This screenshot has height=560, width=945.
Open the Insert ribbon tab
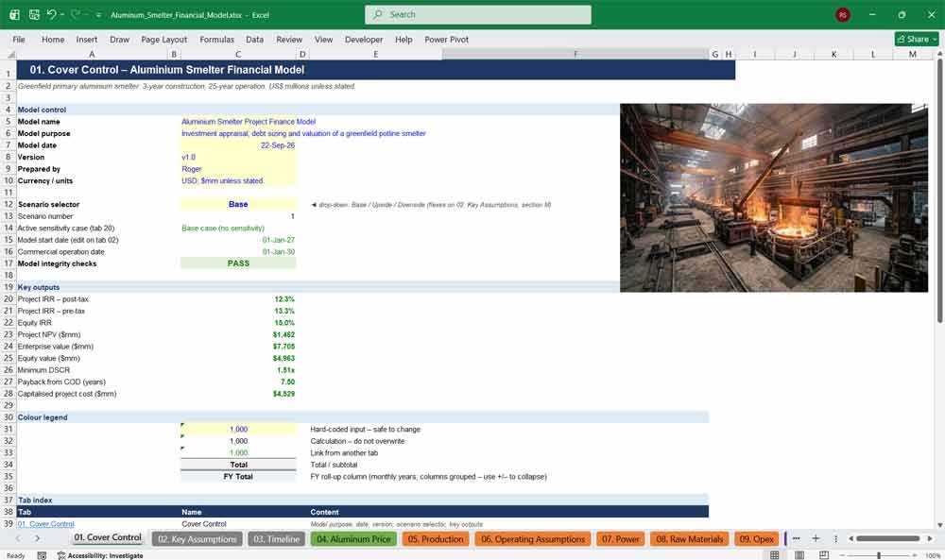(x=87, y=39)
